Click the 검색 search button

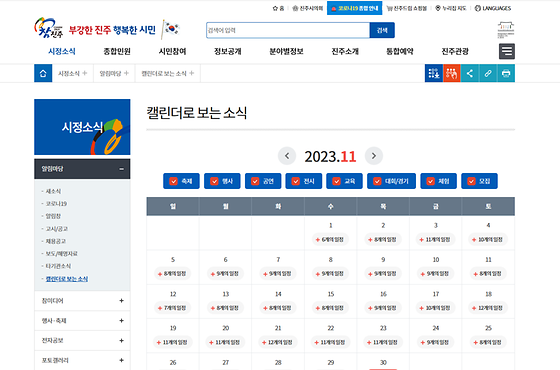382,30
